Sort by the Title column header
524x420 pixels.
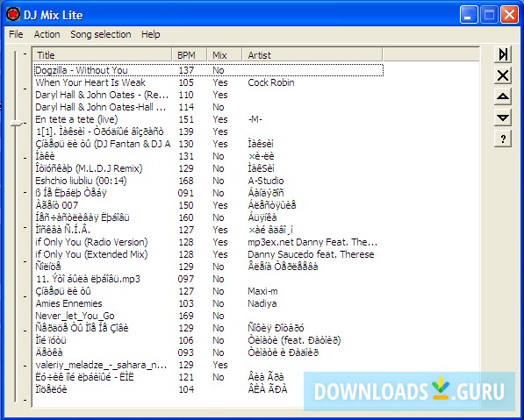click(x=103, y=55)
